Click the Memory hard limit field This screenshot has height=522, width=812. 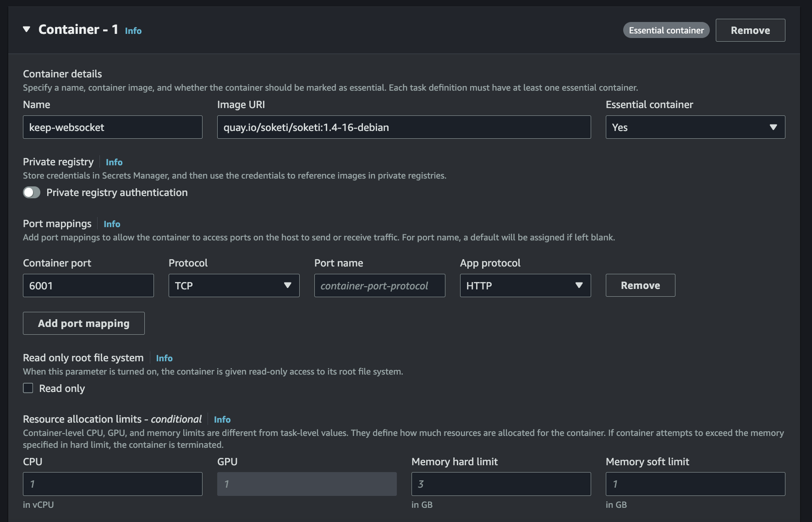click(x=501, y=484)
